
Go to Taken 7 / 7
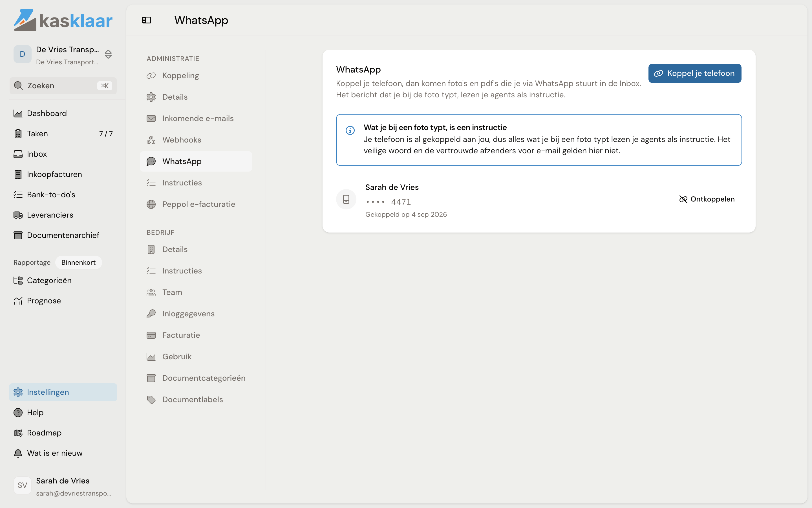[63, 134]
